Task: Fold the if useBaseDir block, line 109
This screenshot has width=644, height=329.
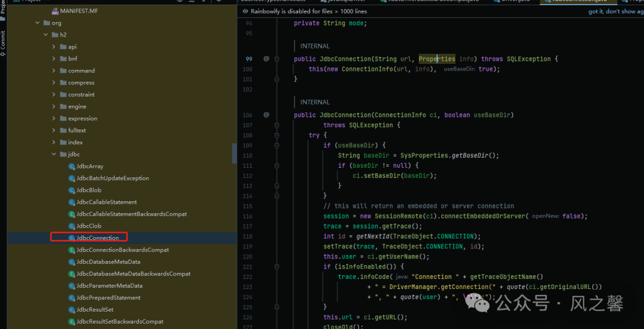Action: (x=277, y=145)
